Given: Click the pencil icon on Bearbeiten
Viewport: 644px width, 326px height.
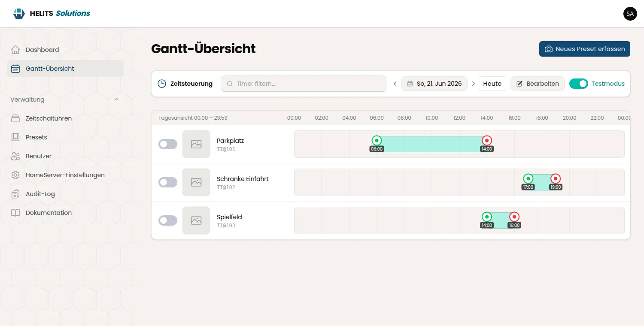Looking at the screenshot, I should (519, 84).
